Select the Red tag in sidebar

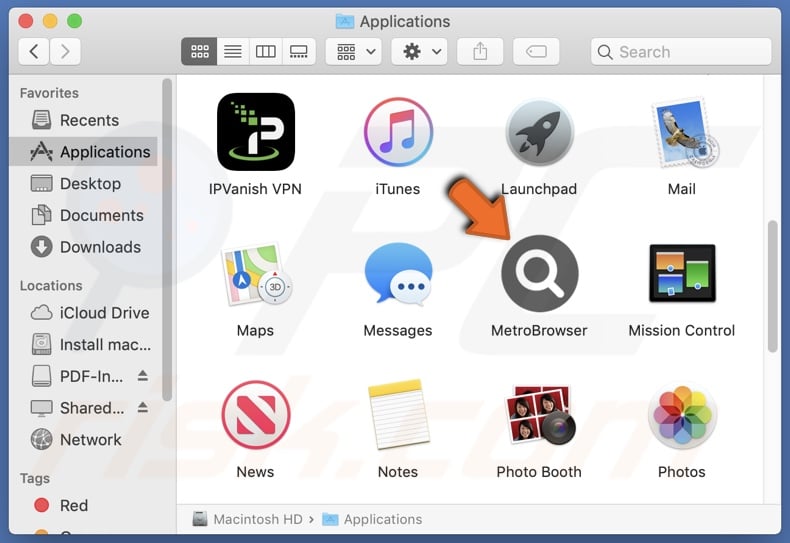[84, 505]
